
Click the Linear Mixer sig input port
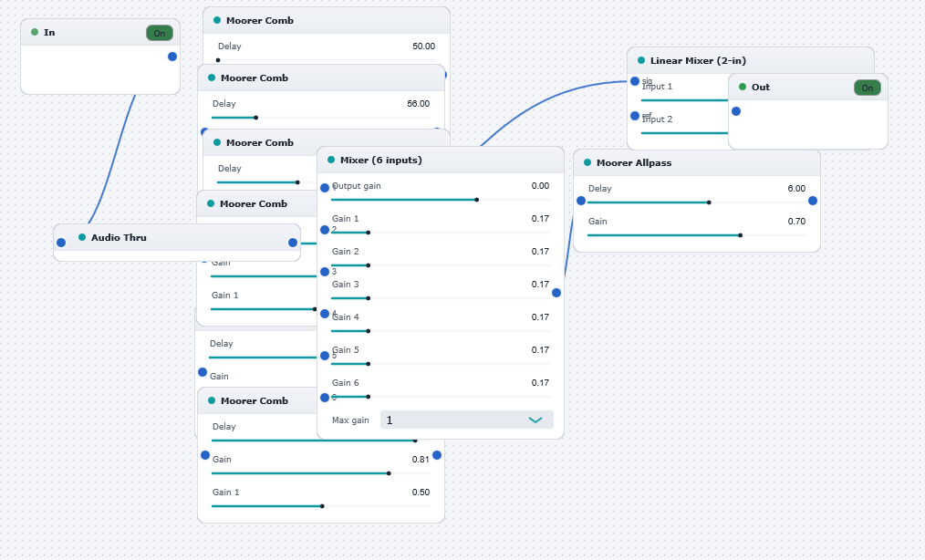[635, 81]
